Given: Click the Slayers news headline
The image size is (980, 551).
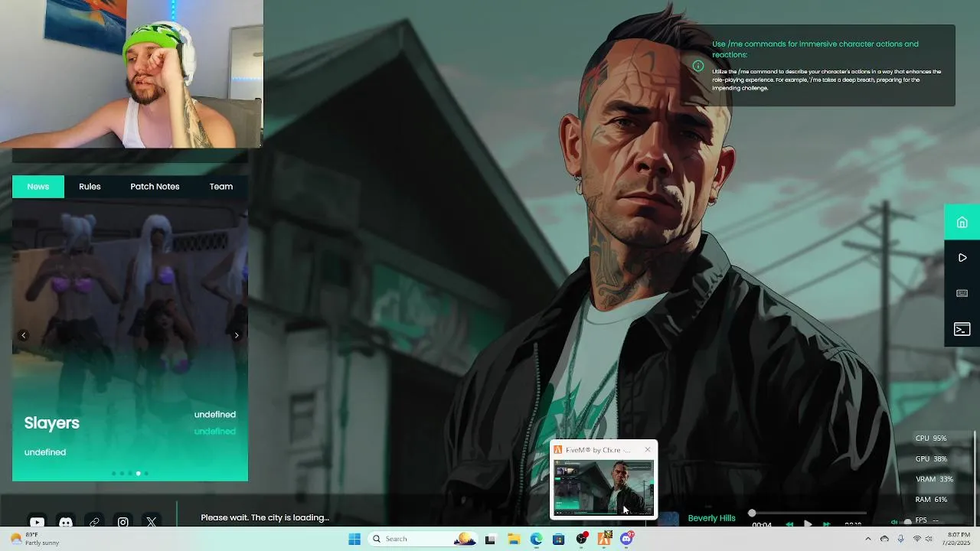Looking at the screenshot, I should coord(52,423).
